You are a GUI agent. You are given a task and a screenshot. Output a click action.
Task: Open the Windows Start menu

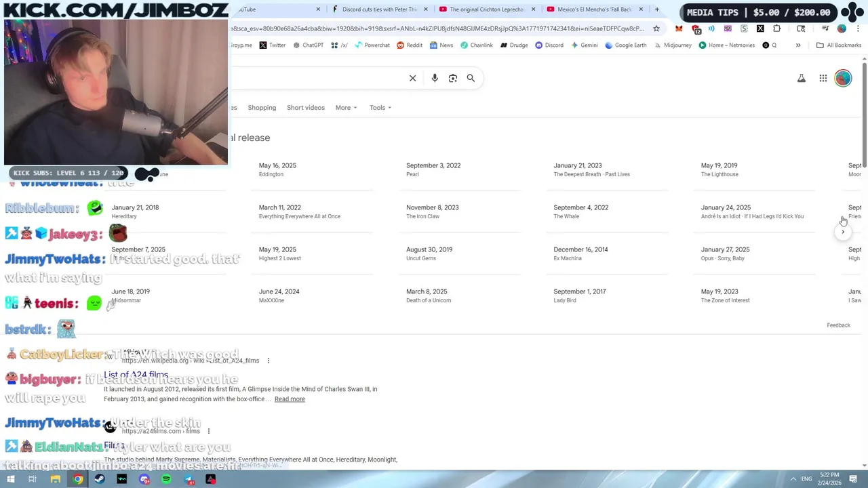click(10, 479)
